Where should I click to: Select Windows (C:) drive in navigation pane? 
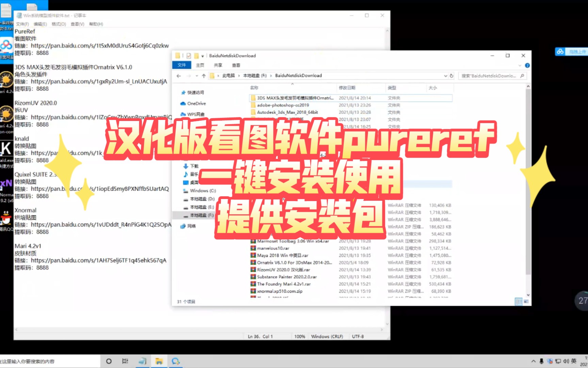199,191
